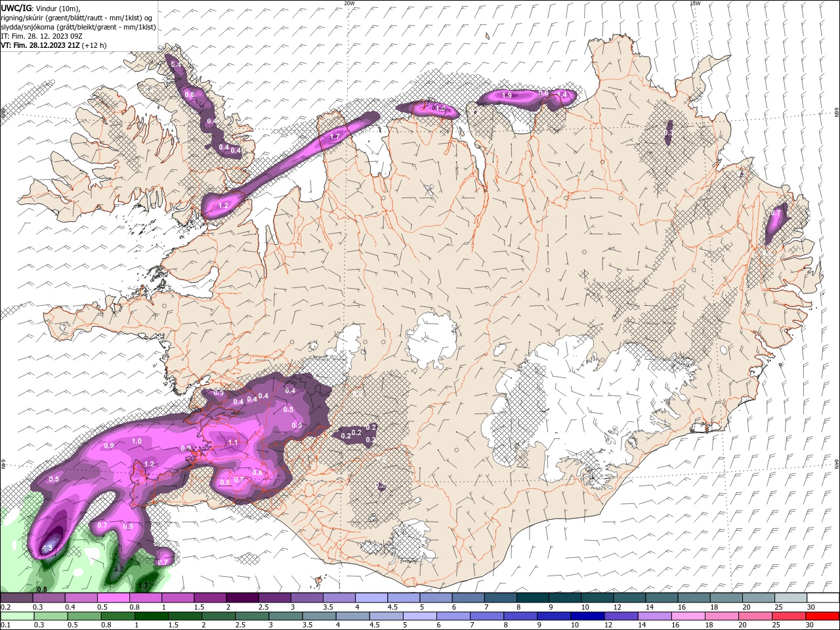Click the white 30 swatch in upper legend row
Image resolution: width=840 pixels, height=630 pixels.
coord(822,598)
